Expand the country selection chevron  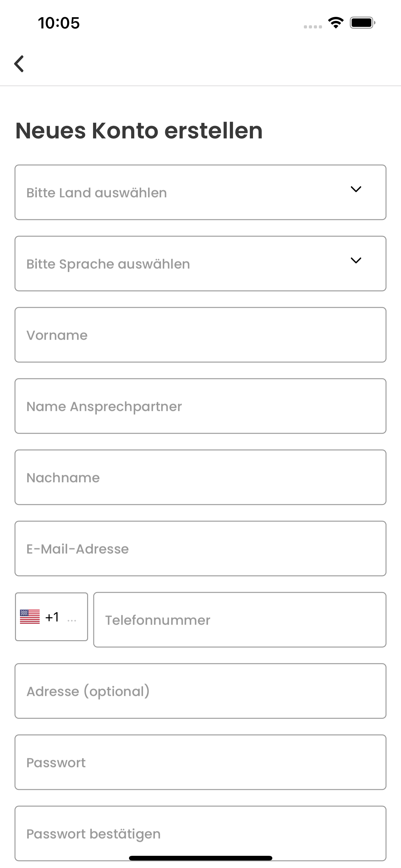click(356, 189)
